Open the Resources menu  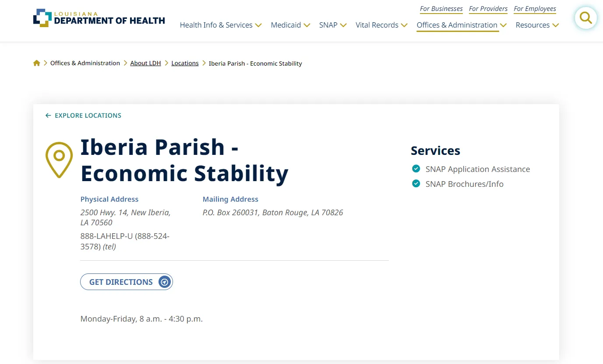click(532, 25)
